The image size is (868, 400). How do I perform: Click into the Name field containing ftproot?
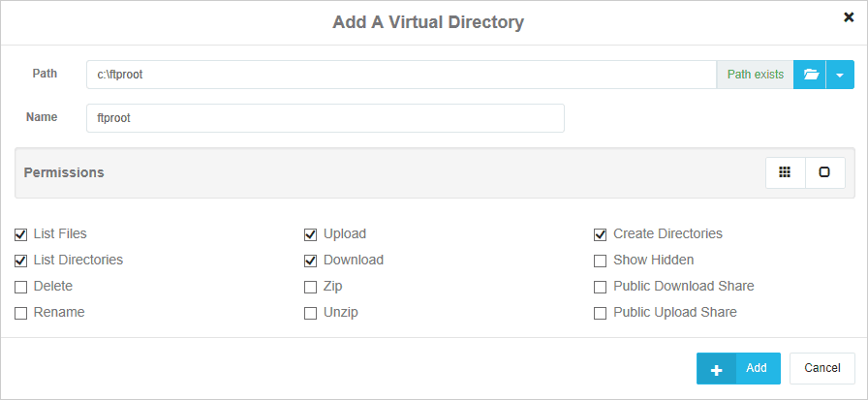click(325, 118)
